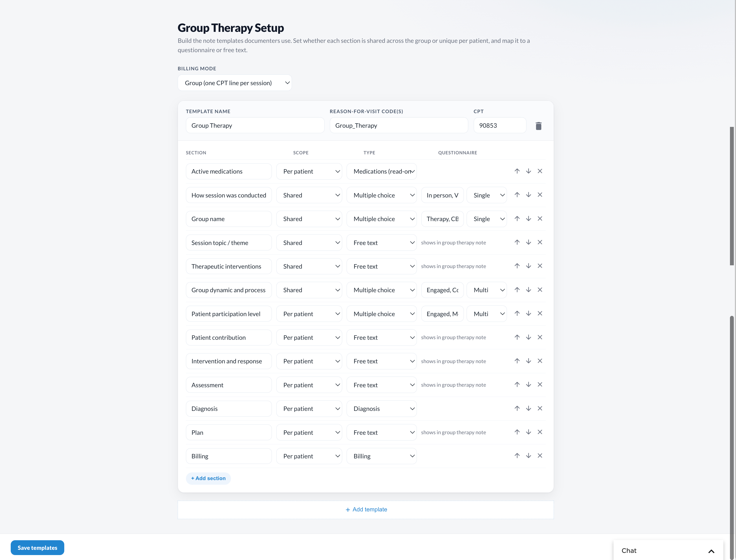Move Group dynamic and process down
This screenshot has height=560, width=736.
coord(528,290)
